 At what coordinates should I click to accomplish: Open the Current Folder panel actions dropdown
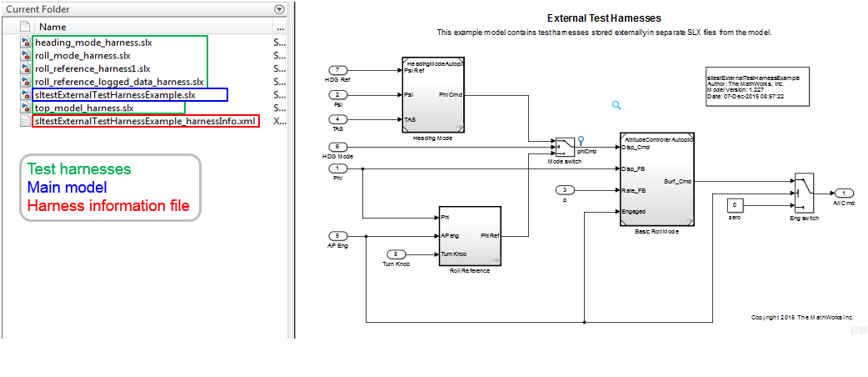pyautogui.click(x=279, y=9)
